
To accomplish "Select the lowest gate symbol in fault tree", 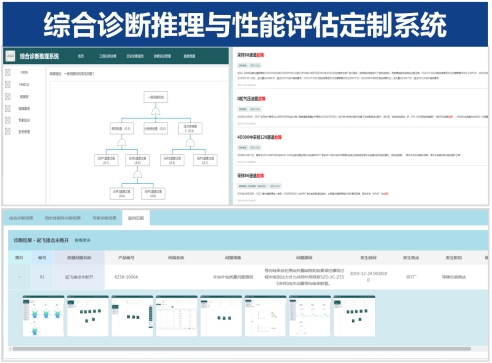I will point(137,175).
